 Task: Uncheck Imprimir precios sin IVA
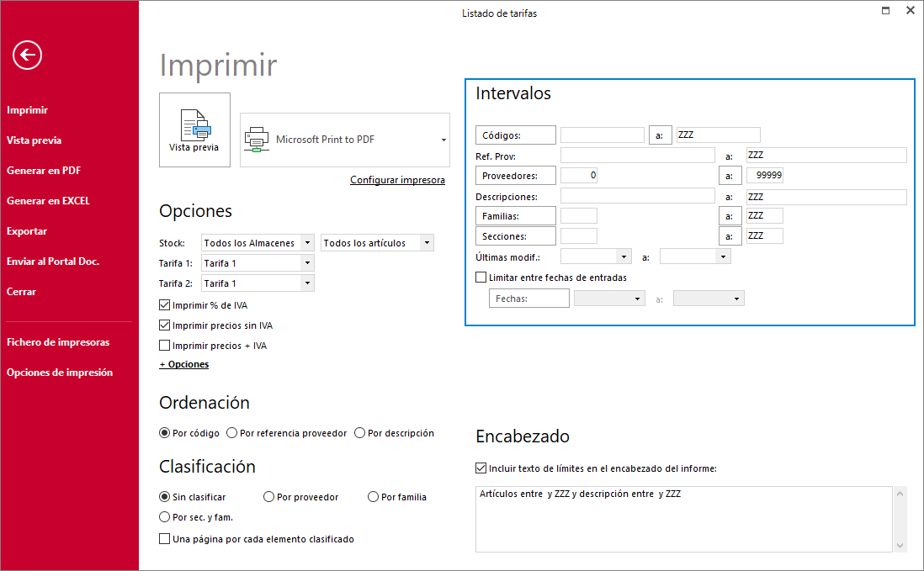point(164,325)
